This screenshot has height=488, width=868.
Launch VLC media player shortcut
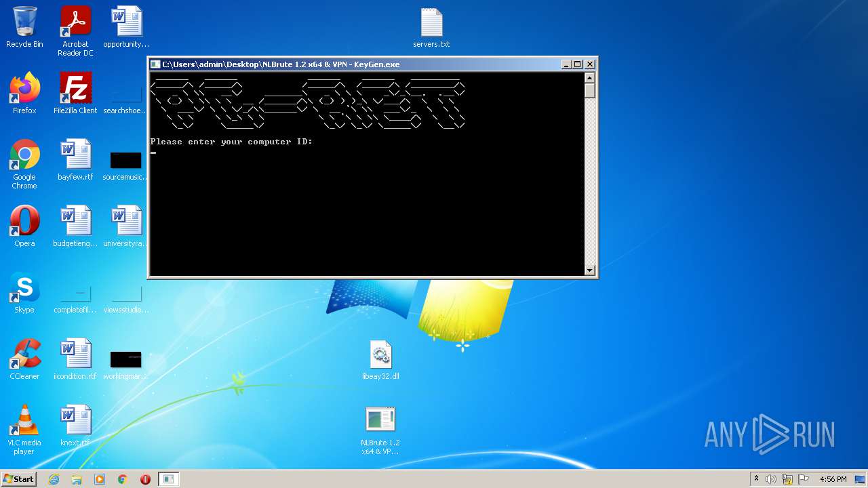tap(24, 430)
